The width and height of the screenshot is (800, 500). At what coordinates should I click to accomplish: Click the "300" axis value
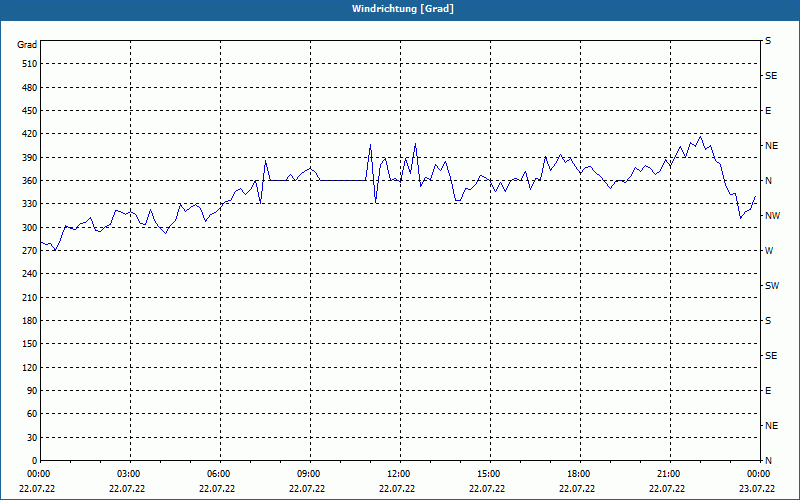tap(30, 228)
